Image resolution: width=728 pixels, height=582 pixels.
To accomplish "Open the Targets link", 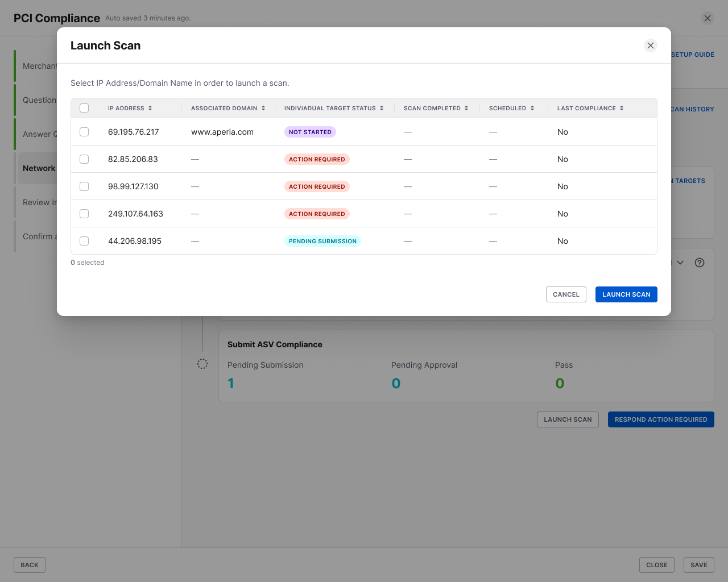I will [689, 181].
